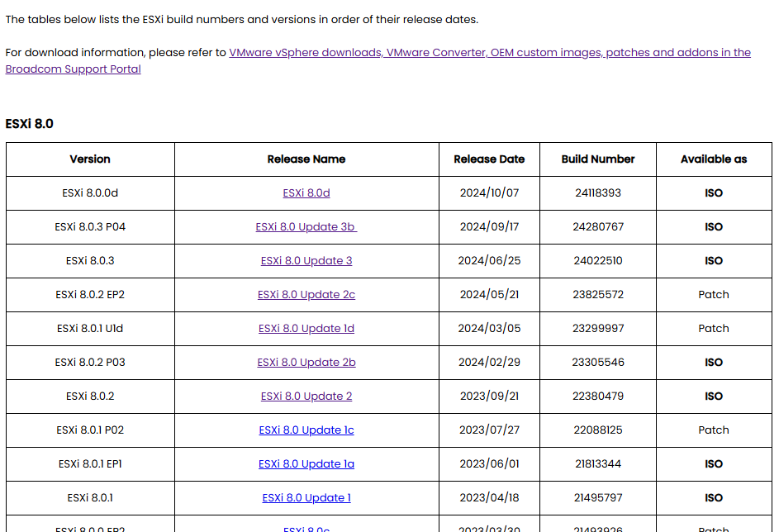The image size is (779, 532).
Task: Click release date 2024/03/05
Action: (489, 328)
